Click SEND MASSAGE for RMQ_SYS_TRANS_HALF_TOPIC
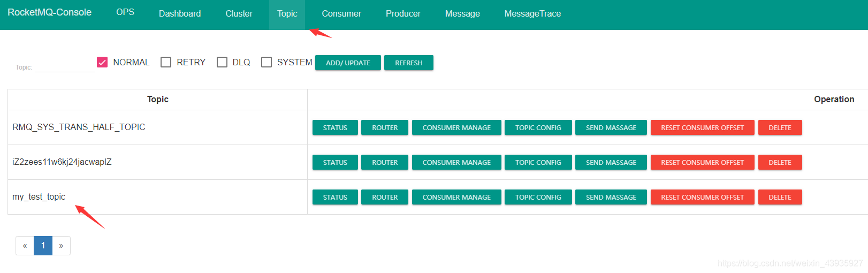Image resolution: width=868 pixels, height=273 pixels. coord(611,127)
